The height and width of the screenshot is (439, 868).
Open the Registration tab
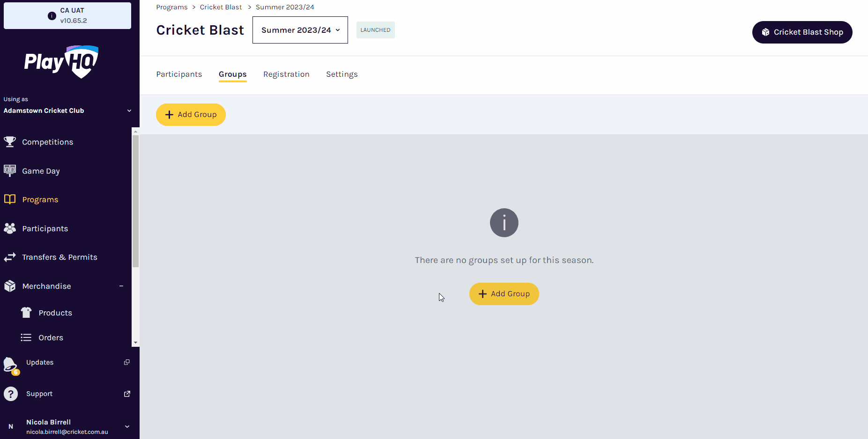tap(286, 74)
